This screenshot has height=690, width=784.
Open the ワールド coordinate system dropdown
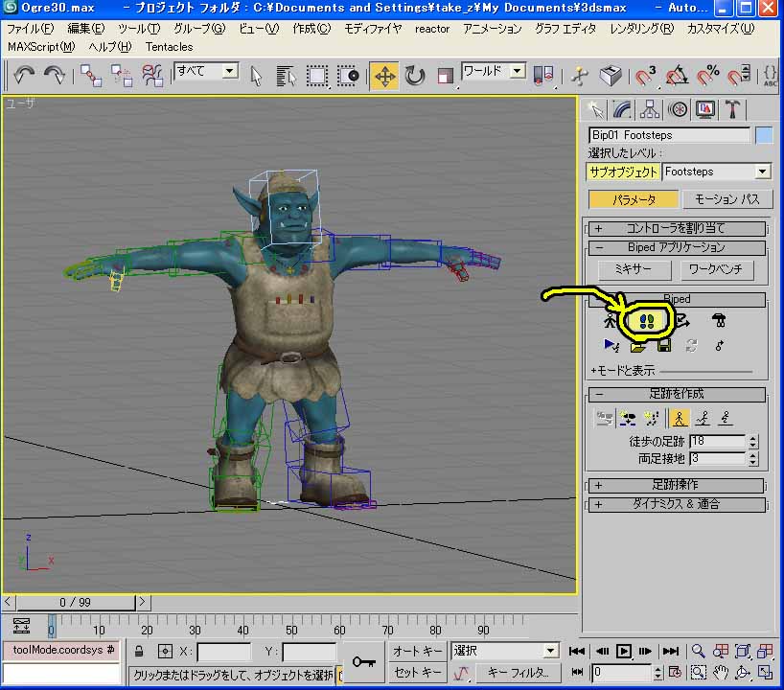(517, 71)
